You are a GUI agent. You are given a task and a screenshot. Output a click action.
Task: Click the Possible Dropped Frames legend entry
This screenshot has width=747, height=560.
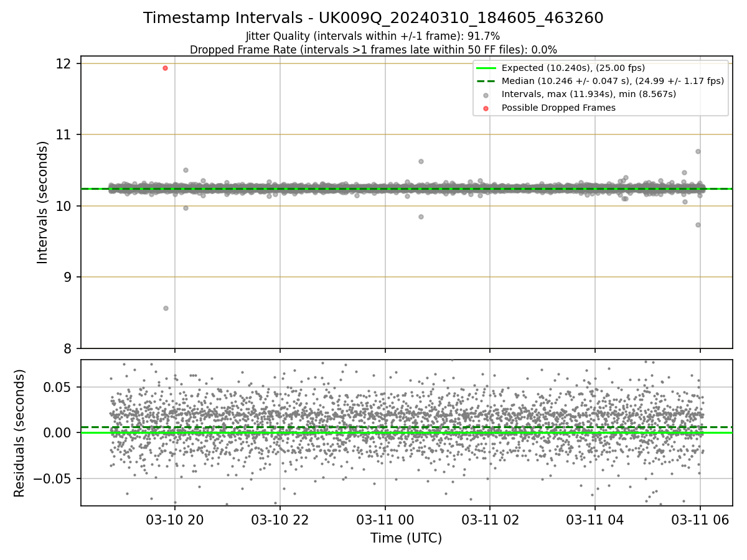coord(548,108)
